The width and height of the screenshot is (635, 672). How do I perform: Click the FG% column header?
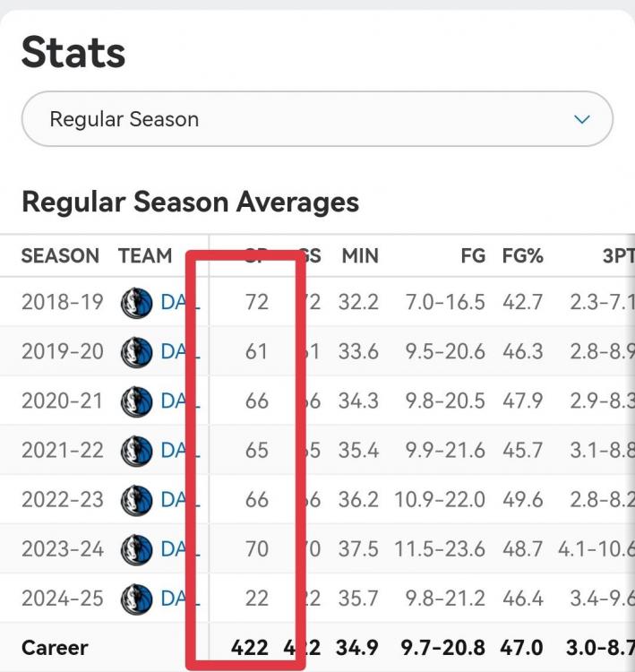point(522,256)
